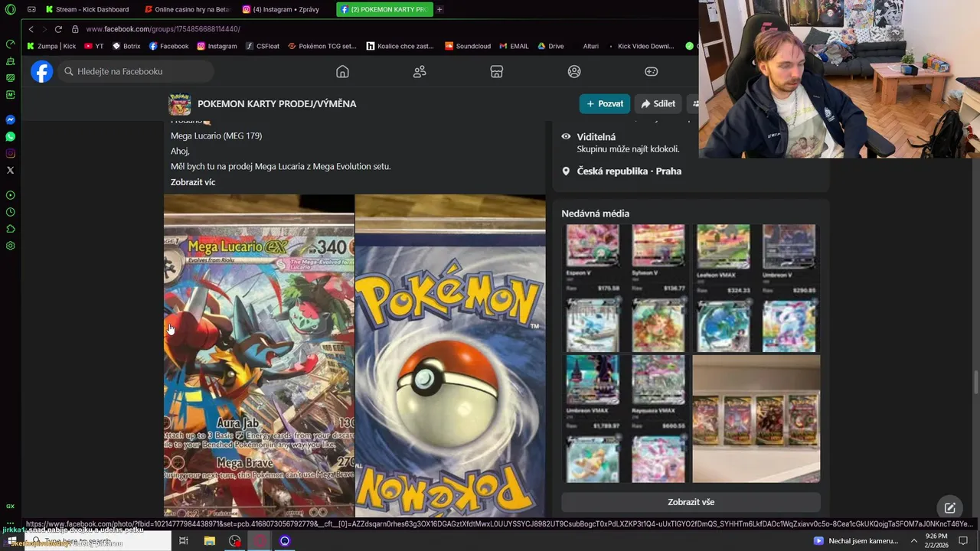
Task: Open the Marketplace icon in Facebook header
Action: (x=496, y=71)
